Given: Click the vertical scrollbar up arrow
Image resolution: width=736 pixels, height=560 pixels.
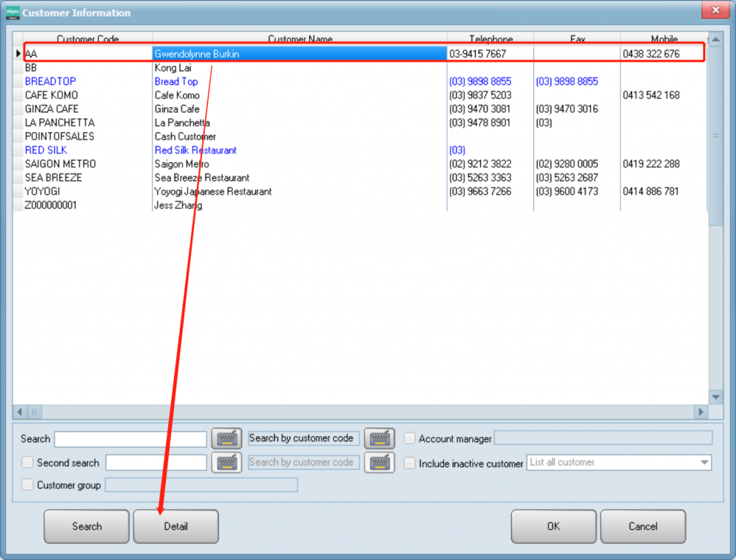Looking at the screenshot, I should tap(715, 40).
